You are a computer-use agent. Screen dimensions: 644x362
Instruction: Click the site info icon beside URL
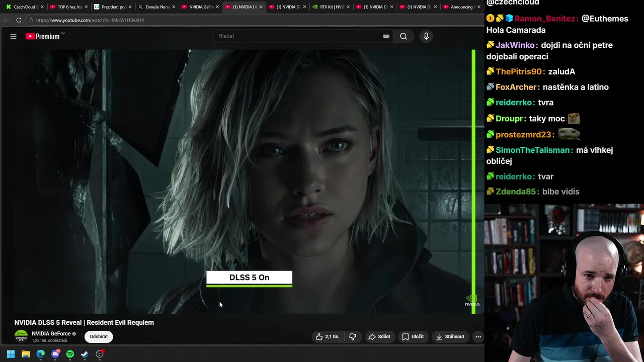[31, 20]
